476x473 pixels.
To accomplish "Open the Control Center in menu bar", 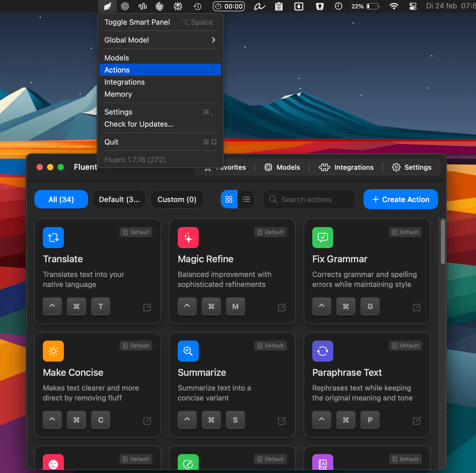I will click(413, 6).
